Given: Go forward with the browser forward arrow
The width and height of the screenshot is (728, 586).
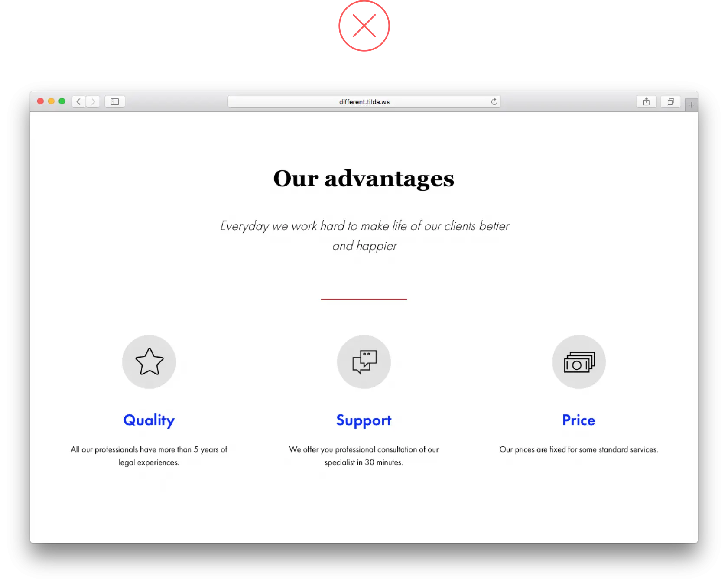Looking at the screenshot, I should [93, 101].
